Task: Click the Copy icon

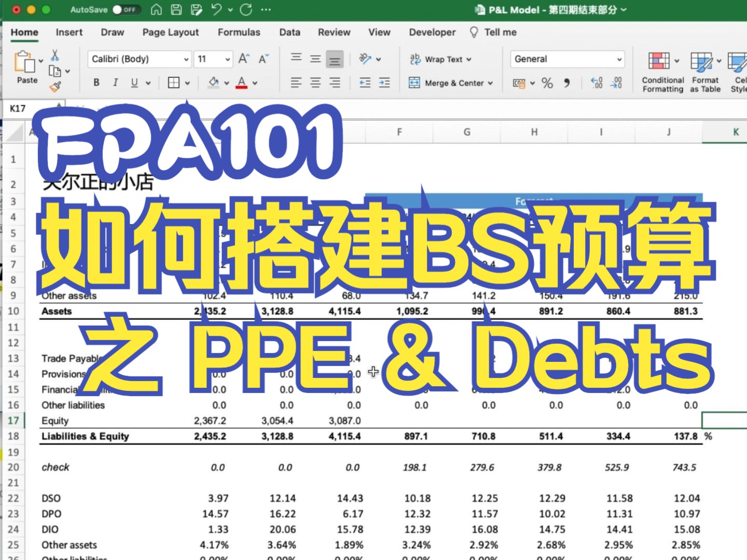Action: click(54, 71)
